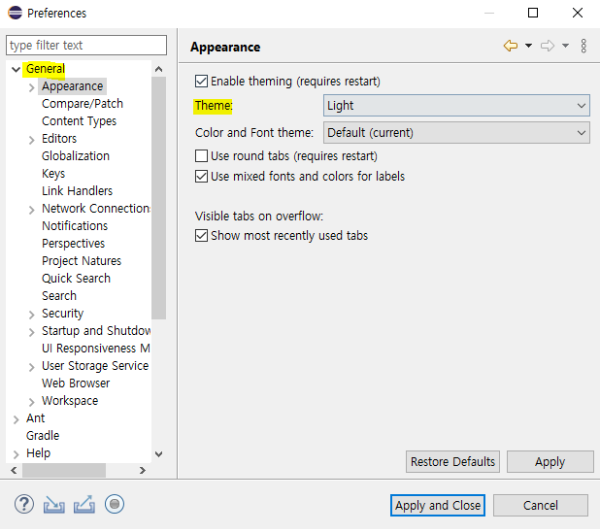Image resolution: width=600 pixels, height=529 pixels.
Task: Click the tree vertical scrollbar thumb
Action: click(x=159, y=198)
